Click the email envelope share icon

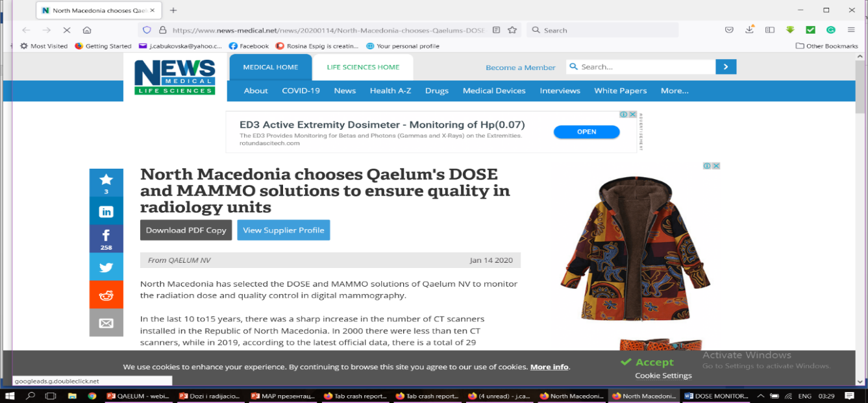coord(106,323)
